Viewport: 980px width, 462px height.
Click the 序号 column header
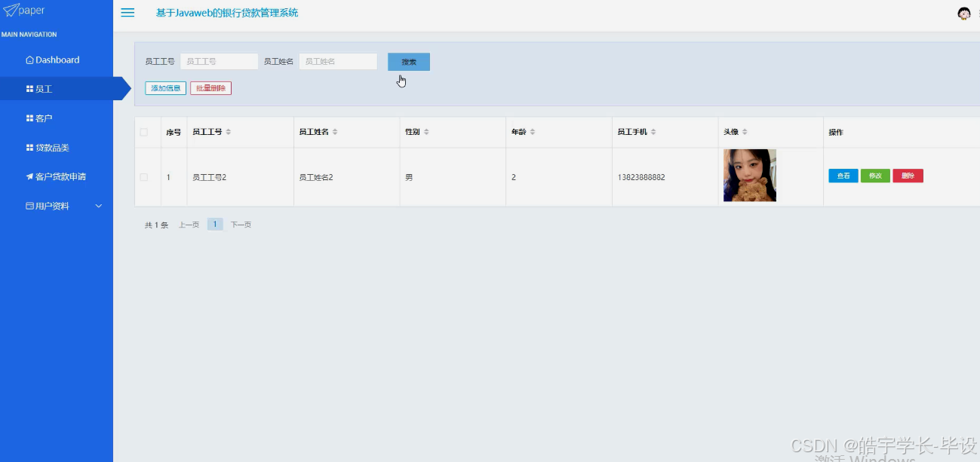click(x=174, y=132)
